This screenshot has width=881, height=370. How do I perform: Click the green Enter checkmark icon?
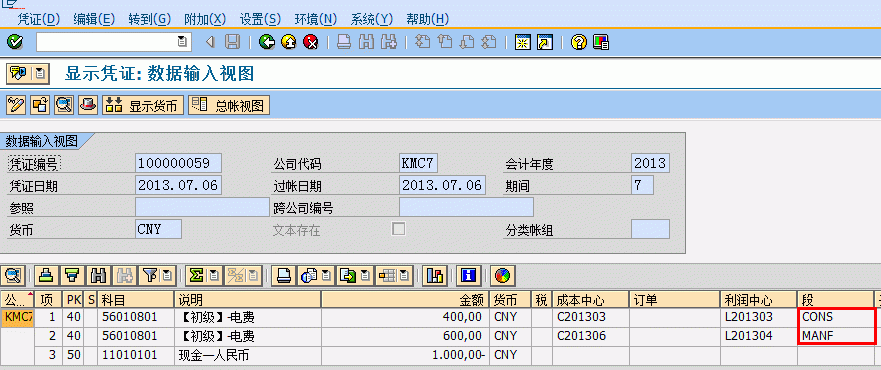click(x=15, y=42)
